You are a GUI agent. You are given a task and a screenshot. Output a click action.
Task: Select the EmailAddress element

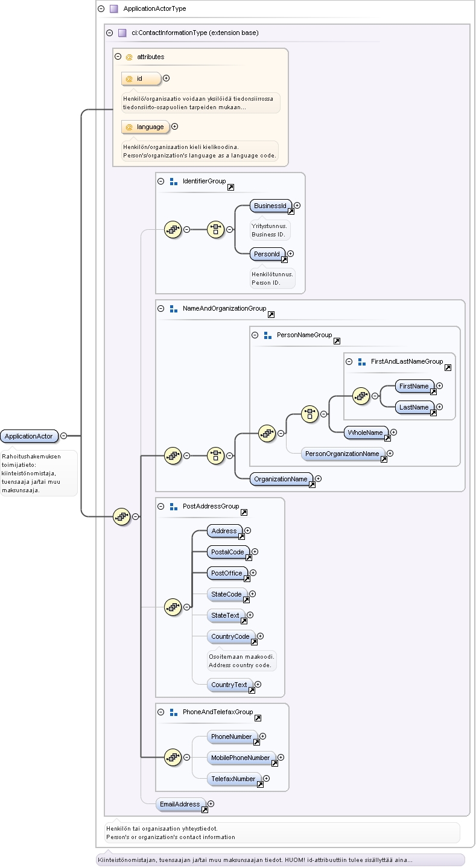tap(180, 804)
